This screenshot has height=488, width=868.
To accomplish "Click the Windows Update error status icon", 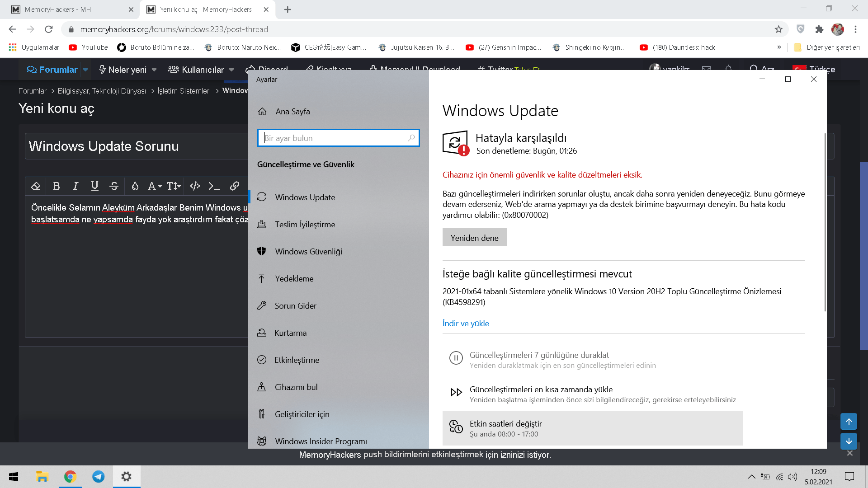I will [456, 144].
